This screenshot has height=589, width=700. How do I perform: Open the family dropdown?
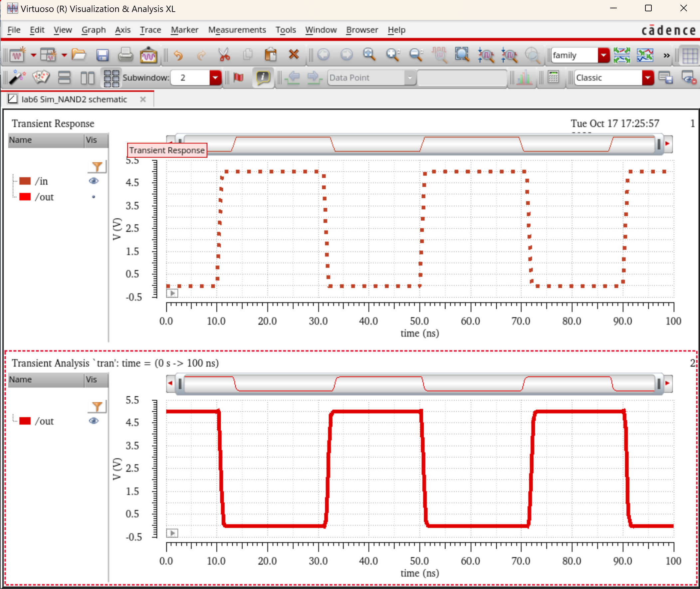tap(603, 55)
